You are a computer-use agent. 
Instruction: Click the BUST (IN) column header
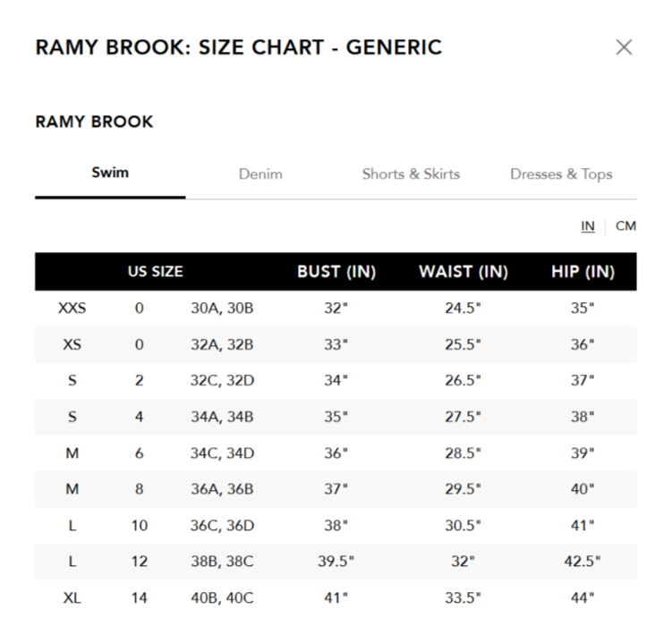click(336, 272)
